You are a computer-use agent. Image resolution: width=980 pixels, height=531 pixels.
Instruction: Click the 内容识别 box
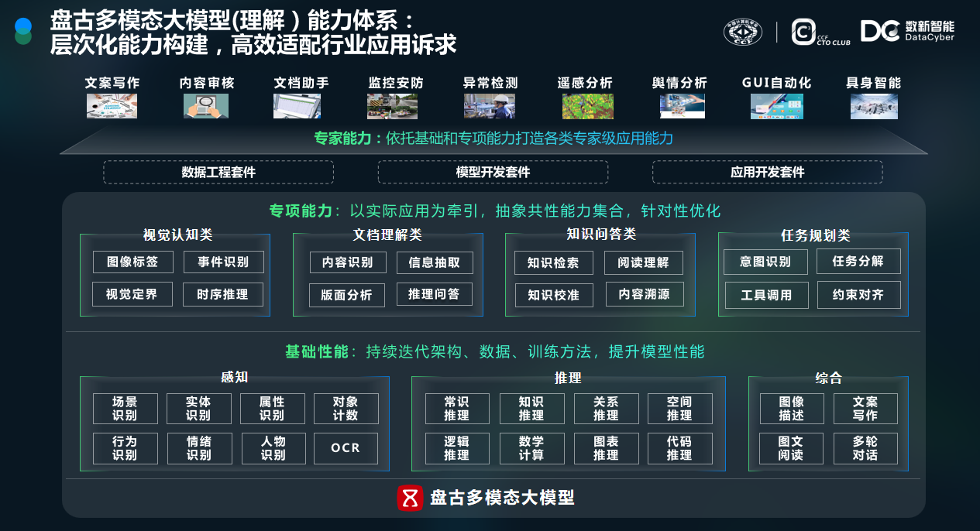347,262
